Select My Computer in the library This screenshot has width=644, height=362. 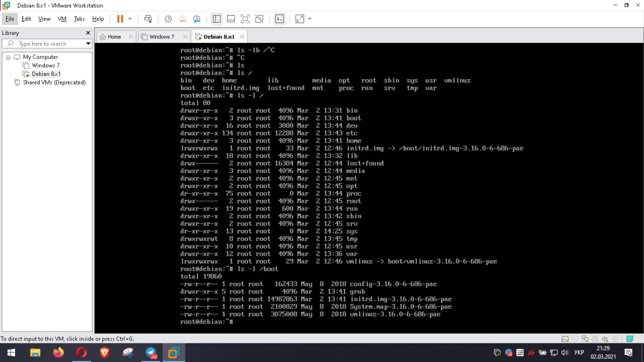40,57
